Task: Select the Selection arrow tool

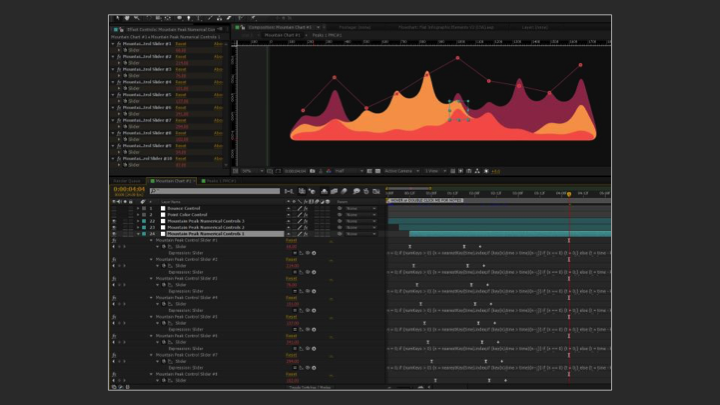Action: point(117,18)
